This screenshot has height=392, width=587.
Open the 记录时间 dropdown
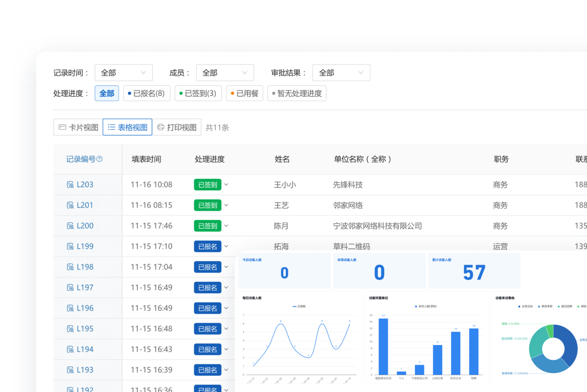(x=124, y=73)
